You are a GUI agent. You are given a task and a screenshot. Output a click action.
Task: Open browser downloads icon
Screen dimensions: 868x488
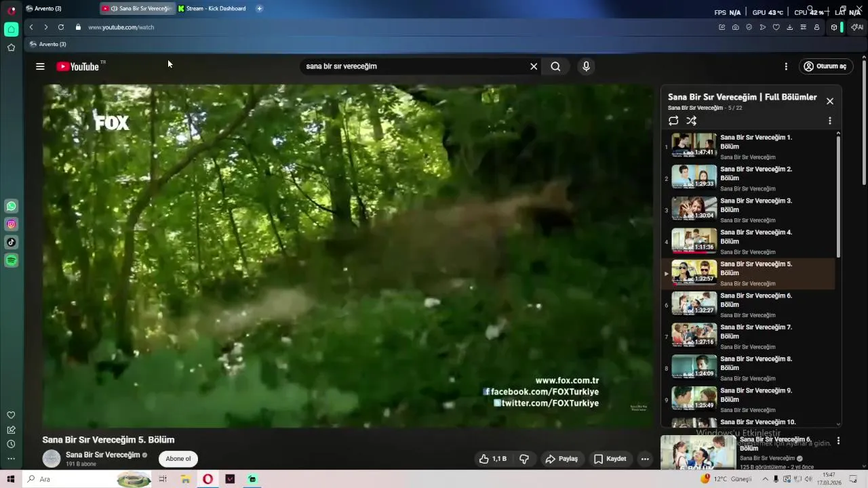point(790,27)
